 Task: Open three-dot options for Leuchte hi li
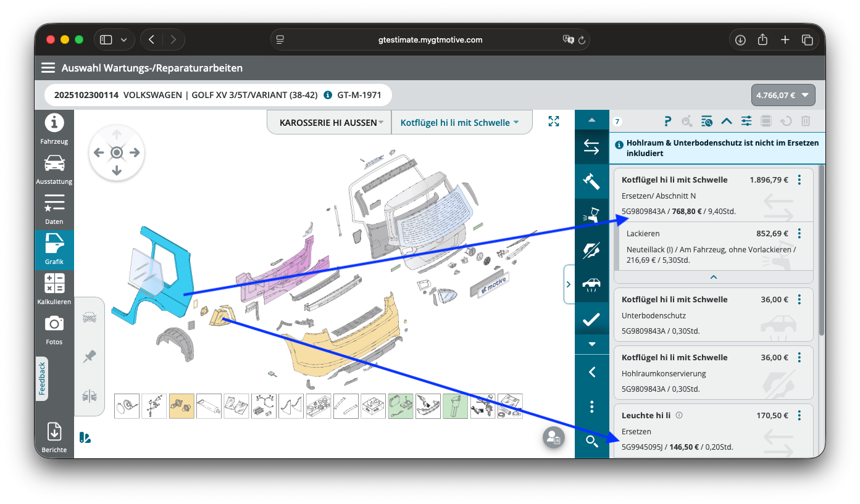[x=799, y=415]
